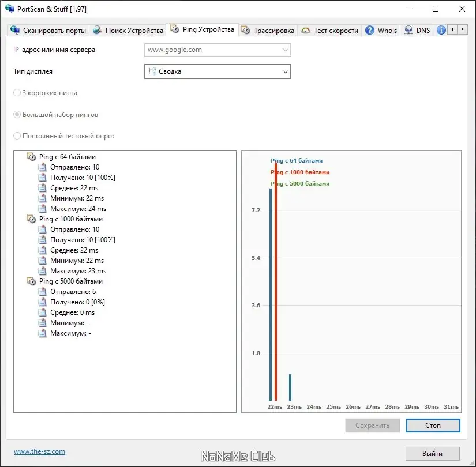The height and width of the screenshot is (467, 476).
Task: Click the clock icon next to Ping с 64 байтами
Action: [x=31, y=157]
